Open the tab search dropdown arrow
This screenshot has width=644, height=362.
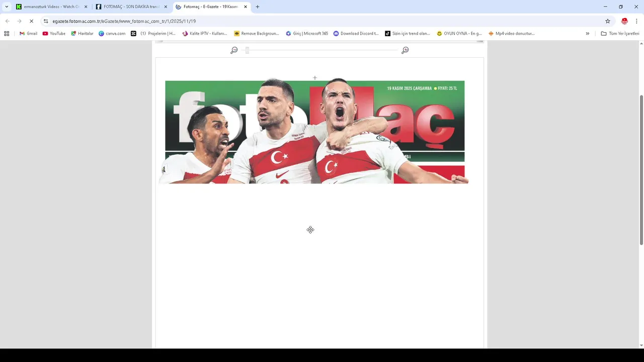(x=7, y=7)
